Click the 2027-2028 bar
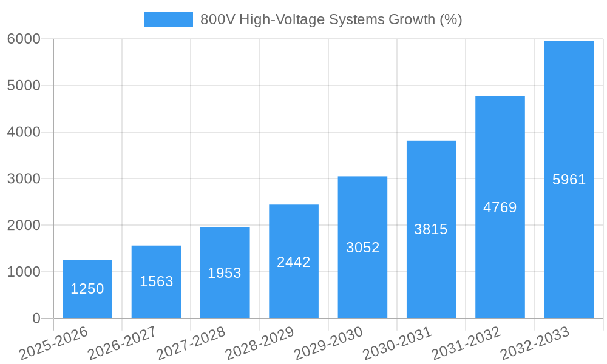Screen dimensions: 607x364 click(224, 273)
